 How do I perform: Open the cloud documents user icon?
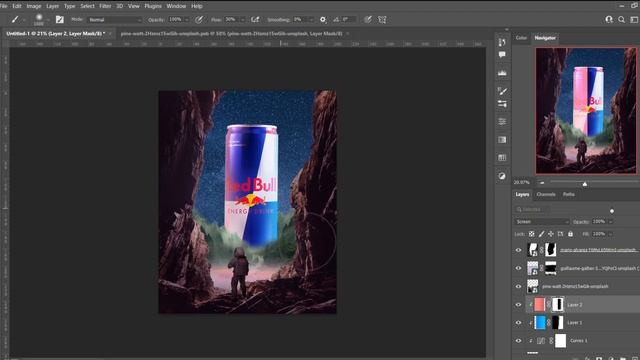tap(609, 19)
